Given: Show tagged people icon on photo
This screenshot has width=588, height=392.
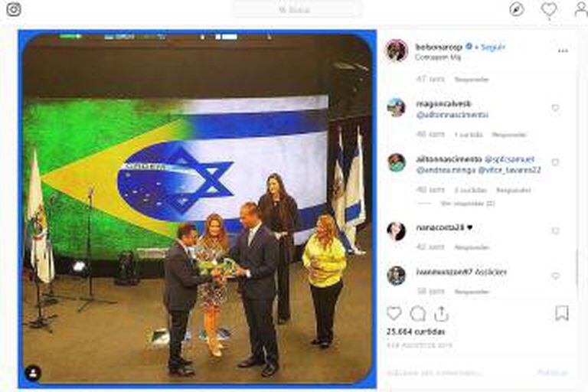Looking at the screenshot, I should pyautogui.click(x=33, y=373).
